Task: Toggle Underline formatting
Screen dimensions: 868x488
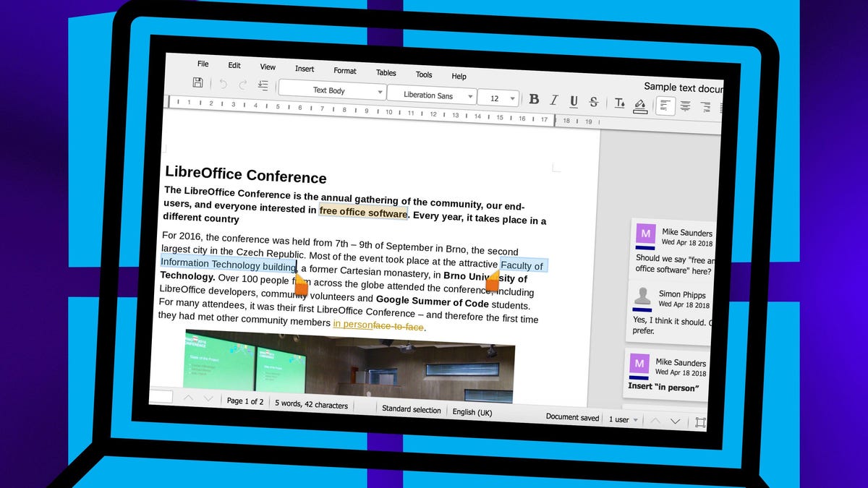Action: pyautogui.click(x=574, y=101)
